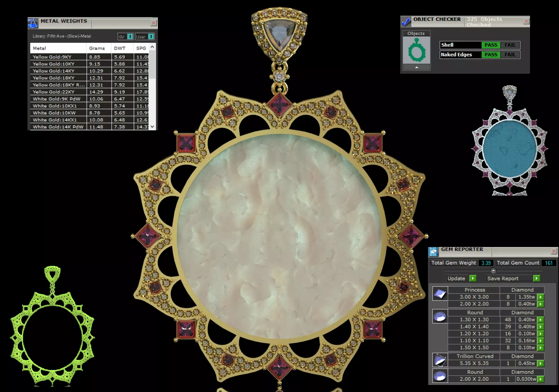Select the White Gold:10KW row
The image size is (559, 392).
pyautogui.click(x=90, y=113)
